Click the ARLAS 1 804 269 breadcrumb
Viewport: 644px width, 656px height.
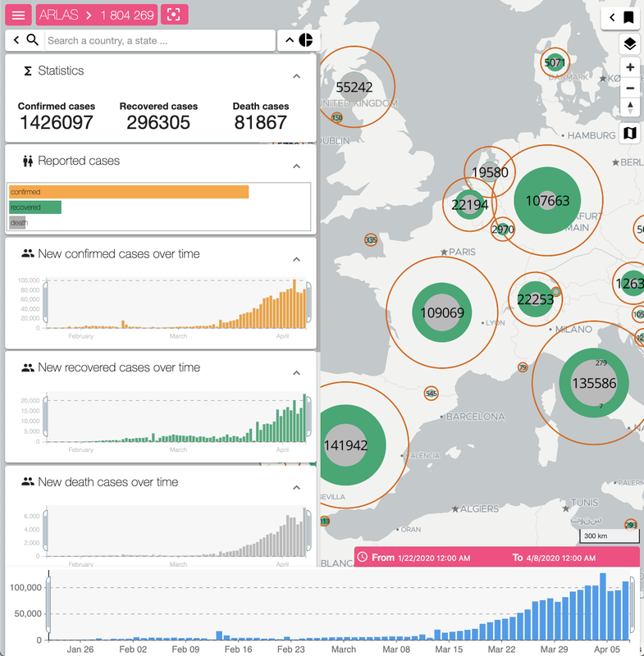pos(97,15)
